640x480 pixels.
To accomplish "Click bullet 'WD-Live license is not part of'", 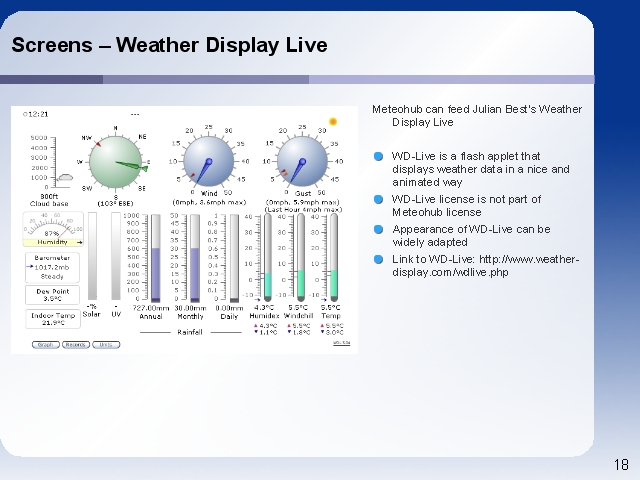I will (467, 206).
